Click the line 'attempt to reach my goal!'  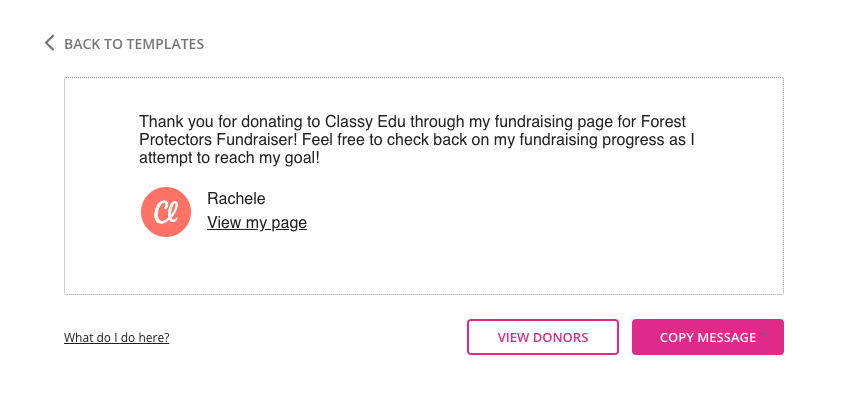coord(229,159)
